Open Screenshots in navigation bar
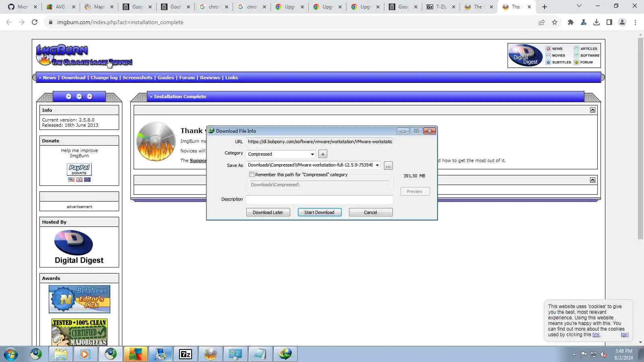The width and height of the screenshot is (644, 362). 137,78
